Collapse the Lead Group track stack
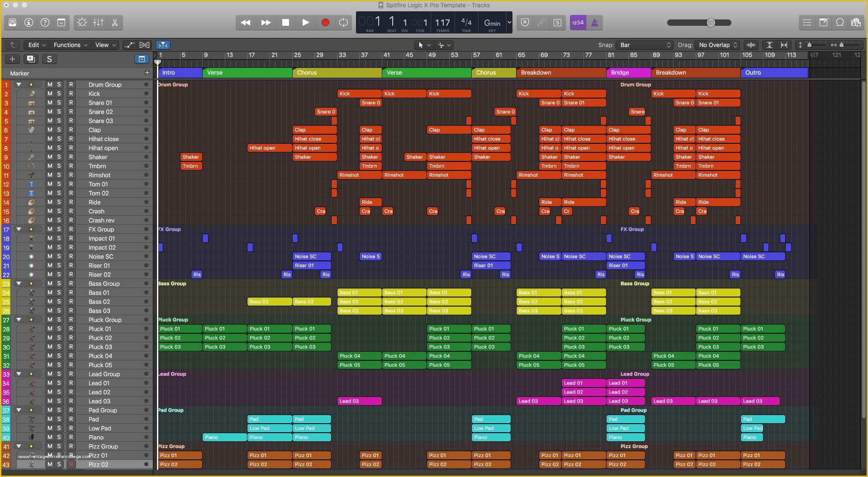Viewport: 868px width, 477px height. [19, 374]
